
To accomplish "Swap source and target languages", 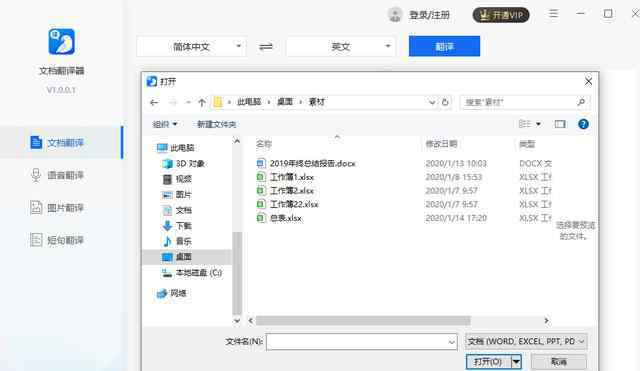I will 266,47.
